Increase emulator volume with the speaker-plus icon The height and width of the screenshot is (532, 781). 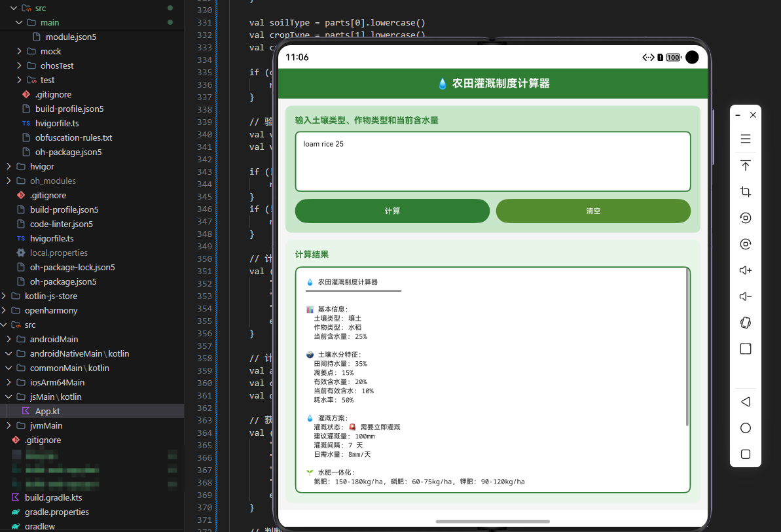(745, 270)
